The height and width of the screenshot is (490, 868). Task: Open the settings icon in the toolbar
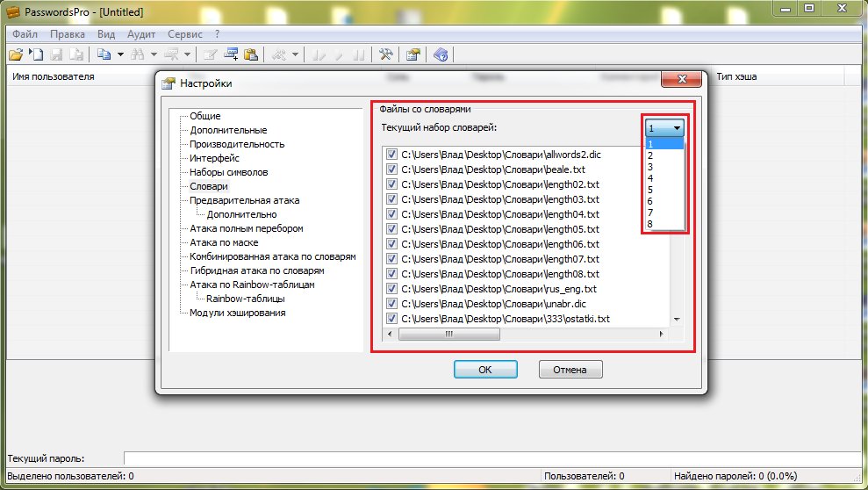[x=412, y=54]
